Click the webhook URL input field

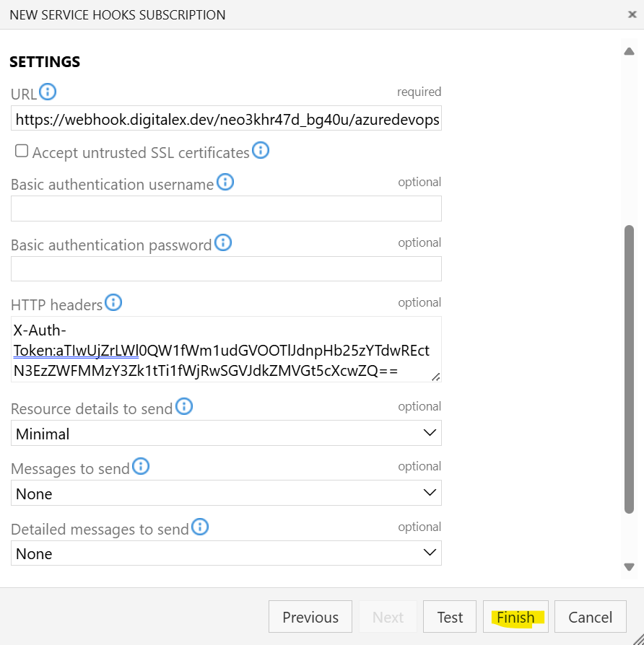tap(226, 119)
